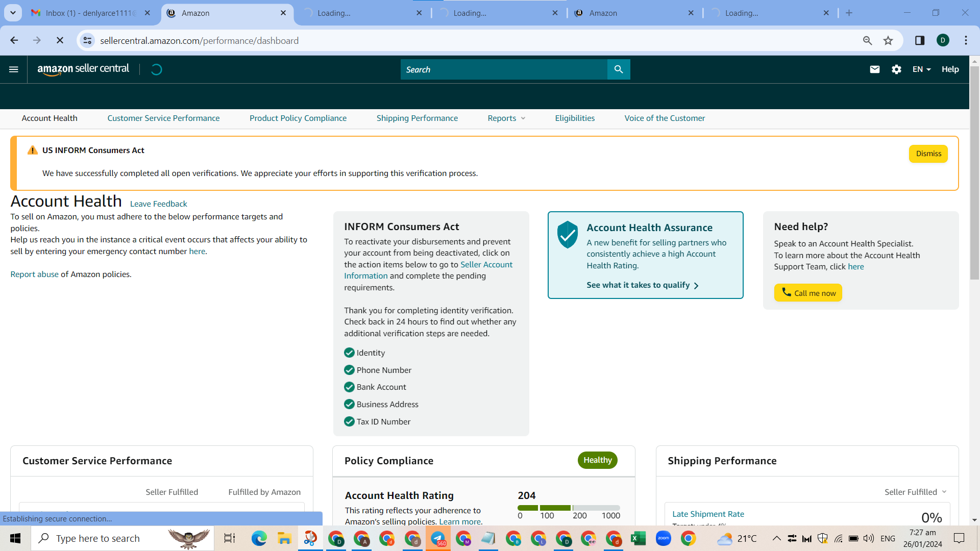
Task: Click the Account Health Rating value 204
Action: [x=526, y=495]
